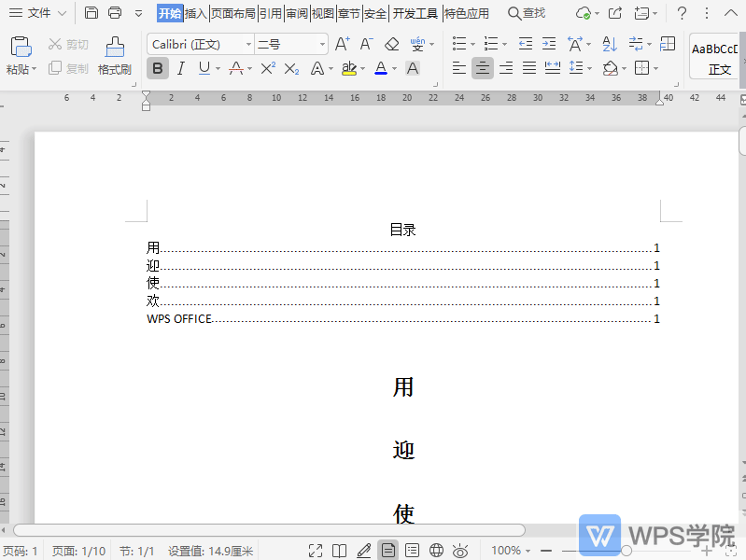Enter full screen view from status bar
The height and width of the screenshot is (560, 746).
pos(315,551)
